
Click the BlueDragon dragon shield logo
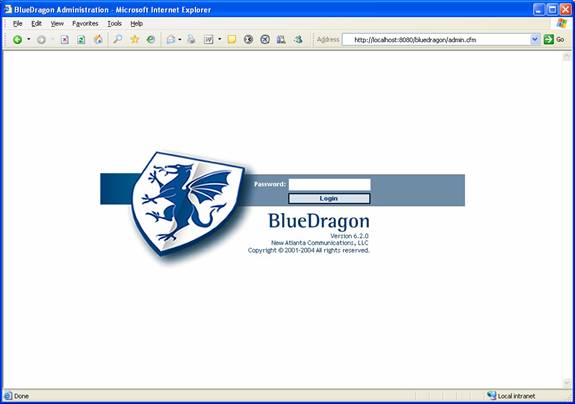187,203
